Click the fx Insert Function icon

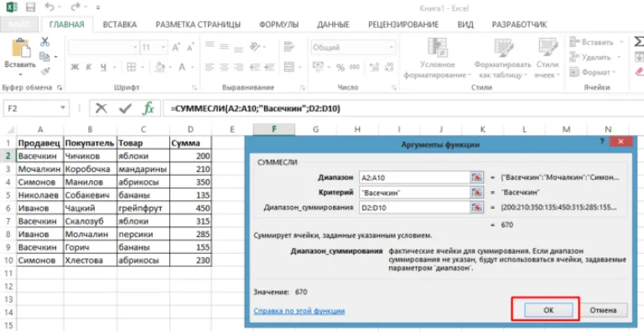(x=148, y=108)
